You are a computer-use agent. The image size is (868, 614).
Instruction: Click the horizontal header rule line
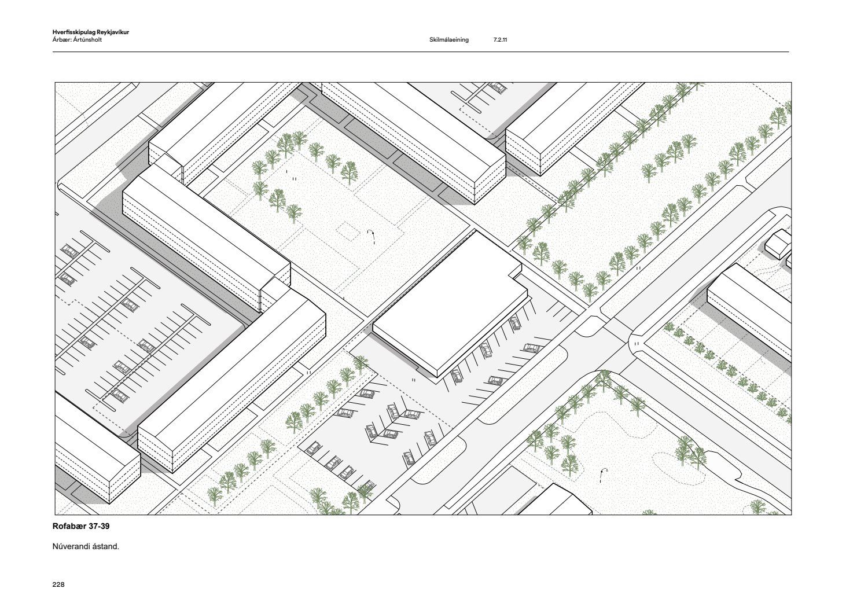point(421,52)
